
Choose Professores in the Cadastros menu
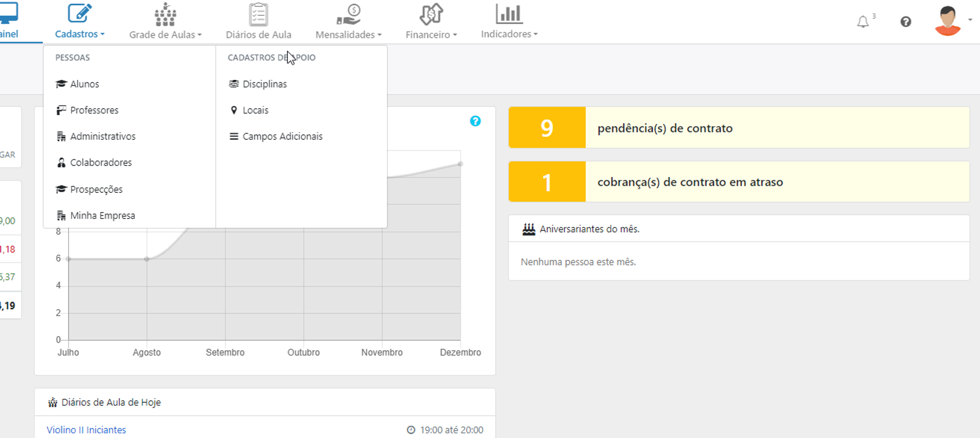(94, 110)
